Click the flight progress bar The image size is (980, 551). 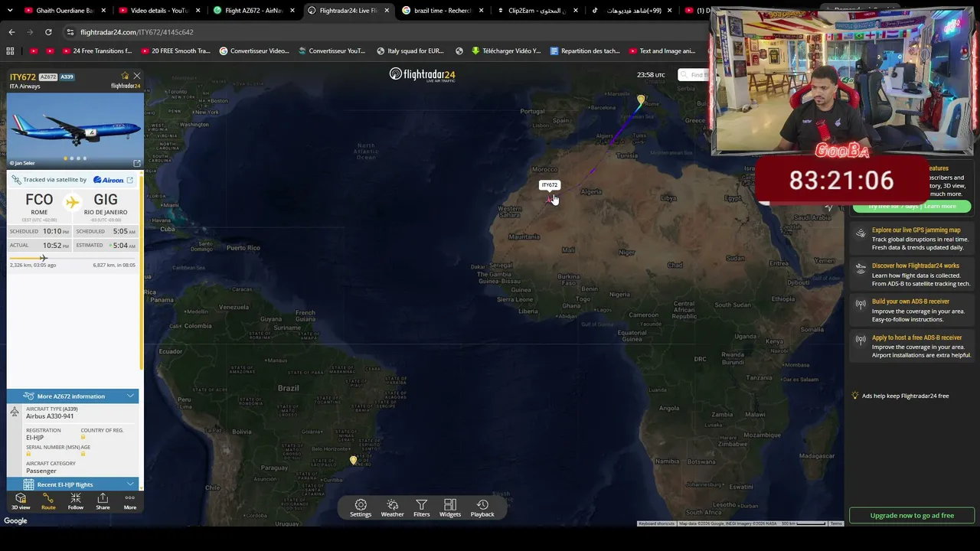(x=73, y=258)
